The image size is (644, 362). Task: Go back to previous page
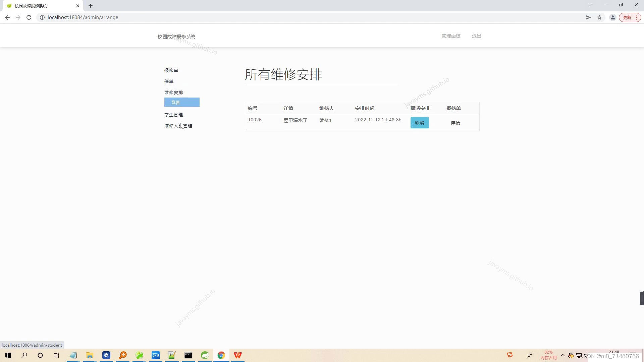(x=7, y=17)
